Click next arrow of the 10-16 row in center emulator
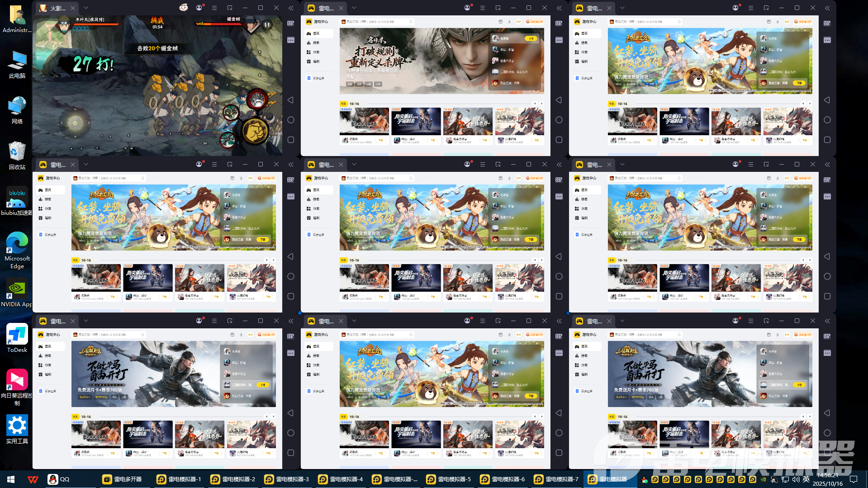The image size is (868, 488). coord(541,260)
